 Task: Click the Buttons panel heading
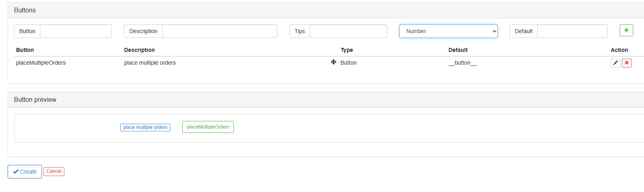click(x=25, y=10)
